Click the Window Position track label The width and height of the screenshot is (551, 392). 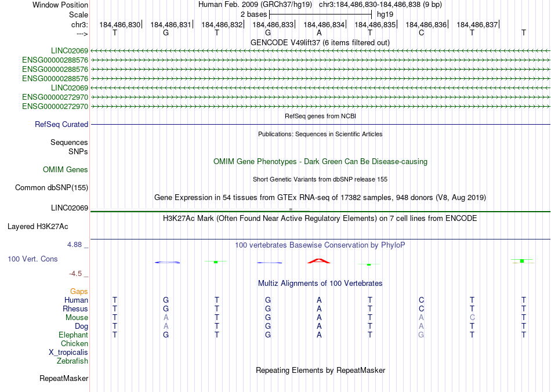(x=60, y=5)
